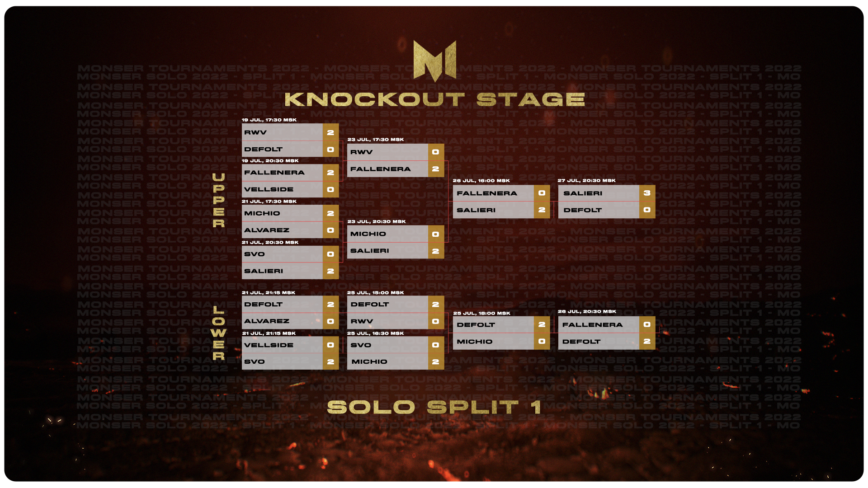
Task: Click the SOLO SPLIT 1 title
Action: 434,407
